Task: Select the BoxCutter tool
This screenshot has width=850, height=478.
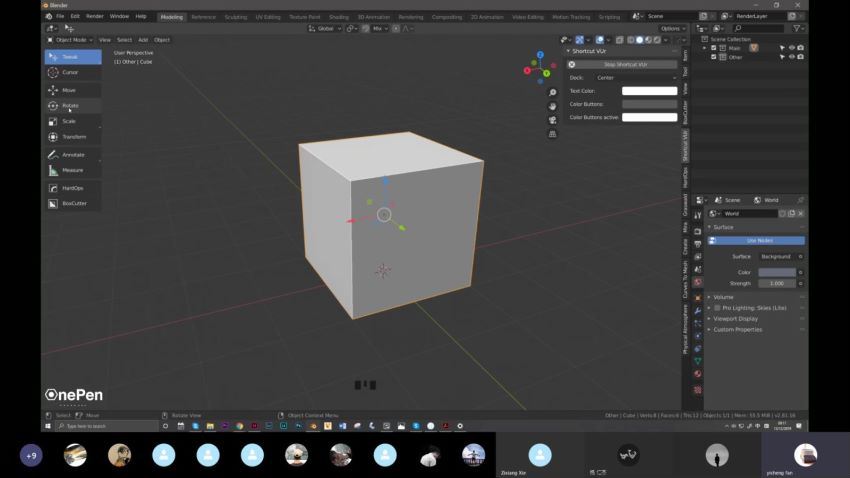Action: tap(74, 203)
